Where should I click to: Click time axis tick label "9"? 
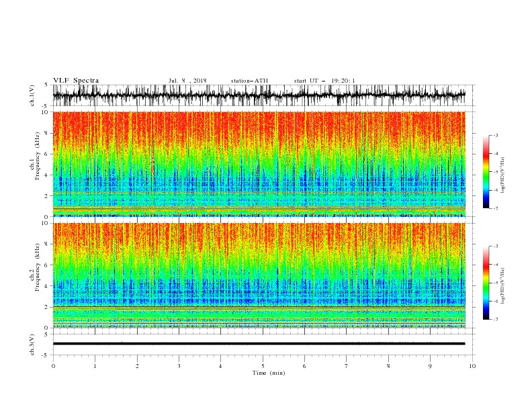(430, 366)
